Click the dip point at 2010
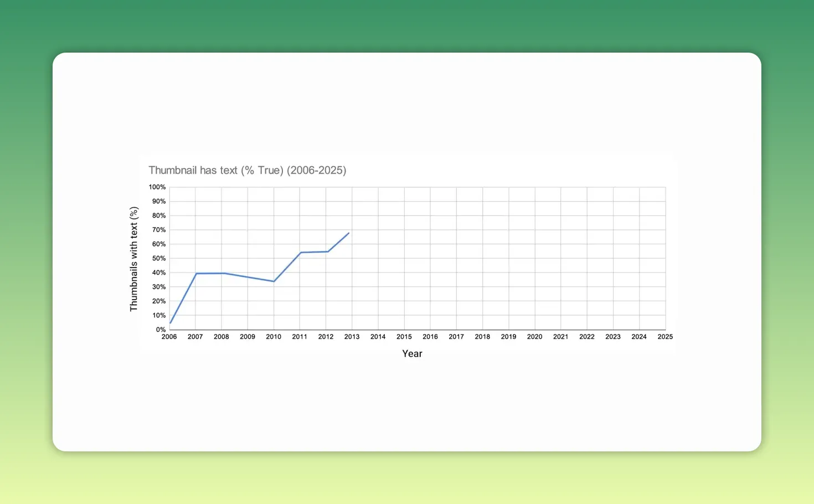Image resolution: width=814 pixels, height=504 pixels. click(x=274, y=281)
